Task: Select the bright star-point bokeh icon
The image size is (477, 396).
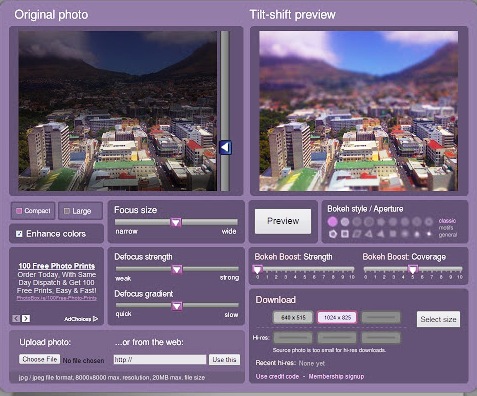Action: pyautogui.click(x=429, y=234)
